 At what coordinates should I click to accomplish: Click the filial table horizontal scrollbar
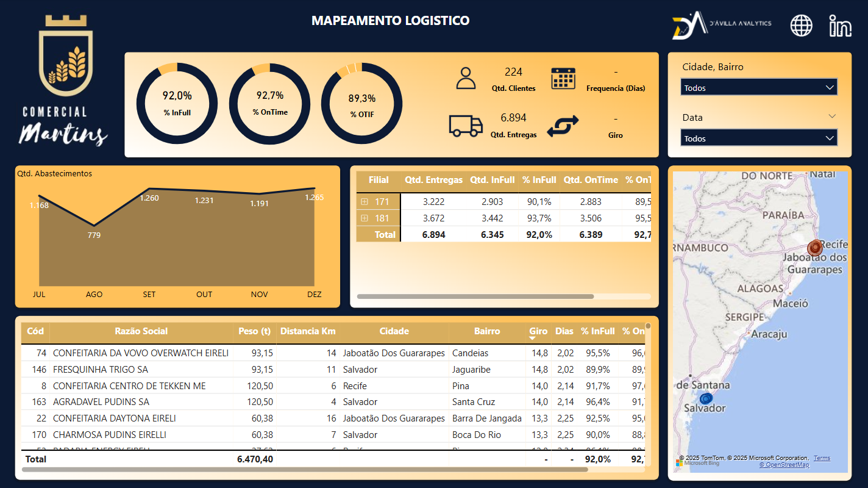click(475, 296)
